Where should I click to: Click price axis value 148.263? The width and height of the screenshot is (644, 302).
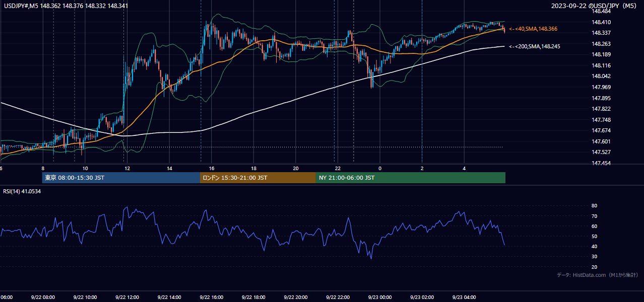point(602,44)
